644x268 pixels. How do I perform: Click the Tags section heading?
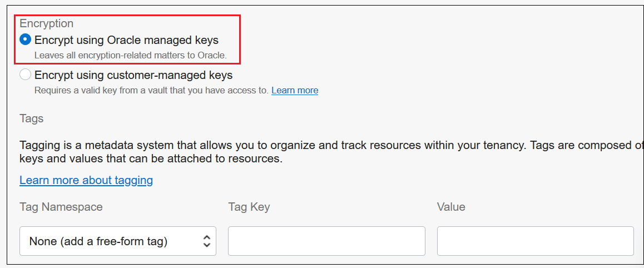(x=32, y=118)
